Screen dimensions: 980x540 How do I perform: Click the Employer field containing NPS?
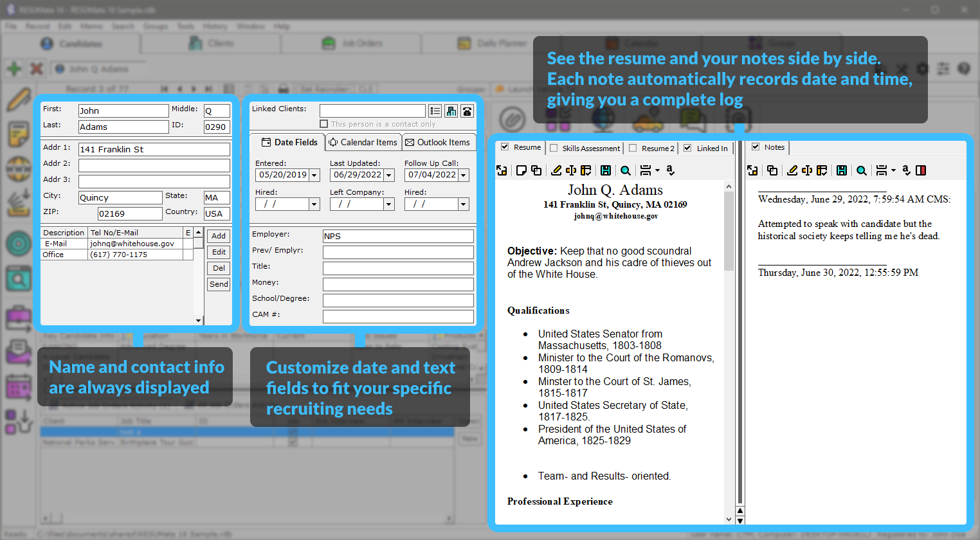(398, 236)
